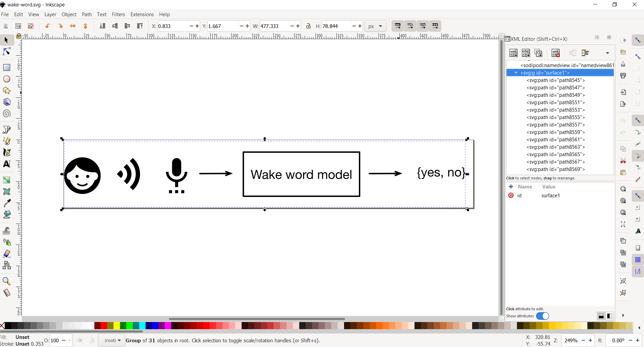644x347 pixels.
Task: Select the Eraser tool
Action: coord(6,254)
